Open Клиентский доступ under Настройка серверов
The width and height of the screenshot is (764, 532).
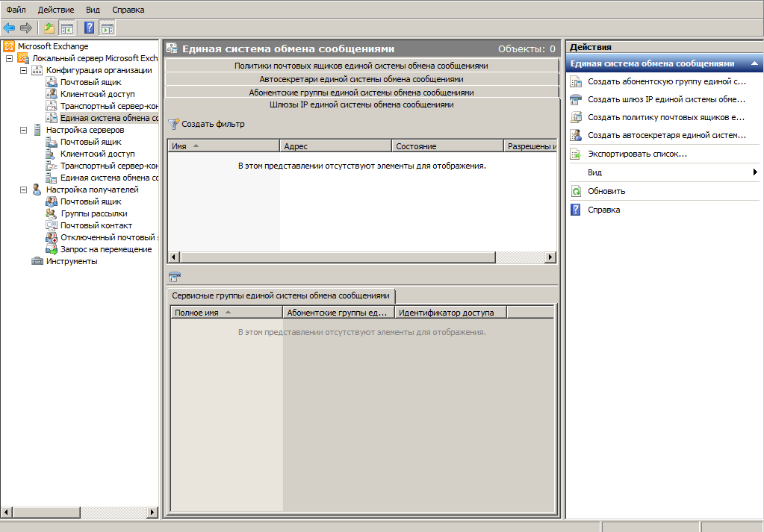coord(97,154)
